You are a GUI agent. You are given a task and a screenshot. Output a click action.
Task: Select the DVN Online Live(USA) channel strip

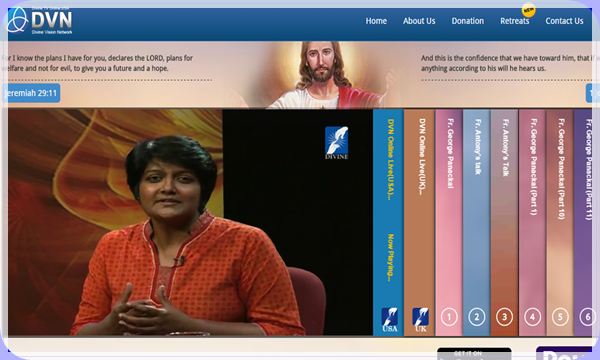pyautogui.click(x=388, y=222)
